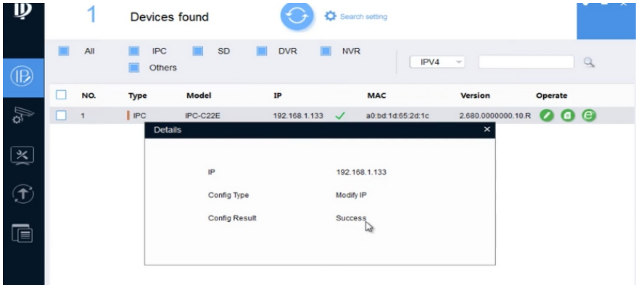The height and width of the screenshot is (285, 644).
Task: Click the magnifier search icon
Action: point(589,62)
